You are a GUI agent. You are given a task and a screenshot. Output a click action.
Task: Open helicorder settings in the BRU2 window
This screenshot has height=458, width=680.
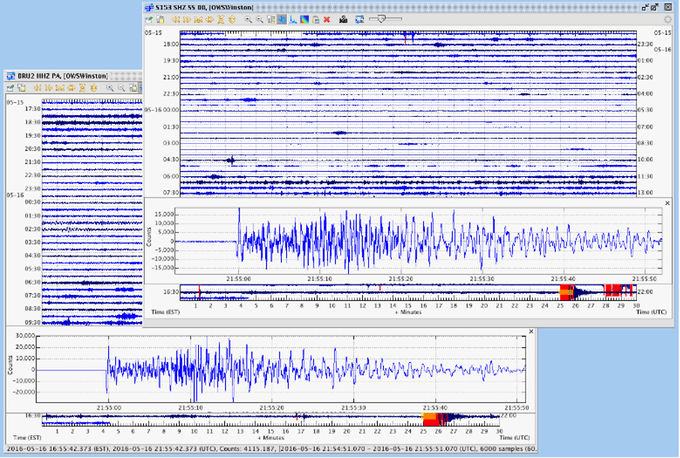coord(10,88)
